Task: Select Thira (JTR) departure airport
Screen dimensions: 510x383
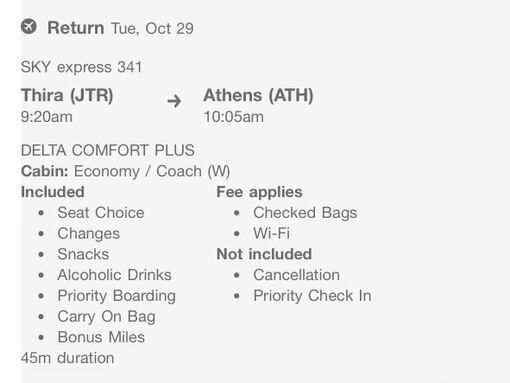Action: click(67, 95)
